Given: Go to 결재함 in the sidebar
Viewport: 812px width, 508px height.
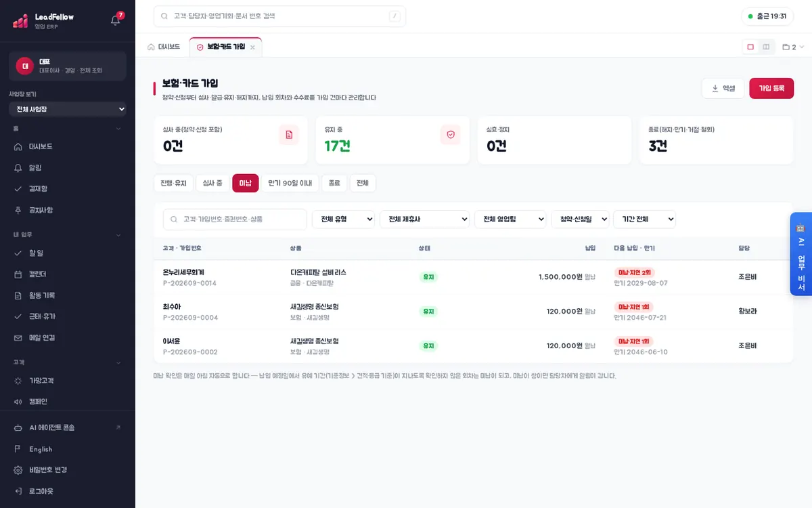Looking at the screenshot, I should pyautogui.click(x=68, y=189).
